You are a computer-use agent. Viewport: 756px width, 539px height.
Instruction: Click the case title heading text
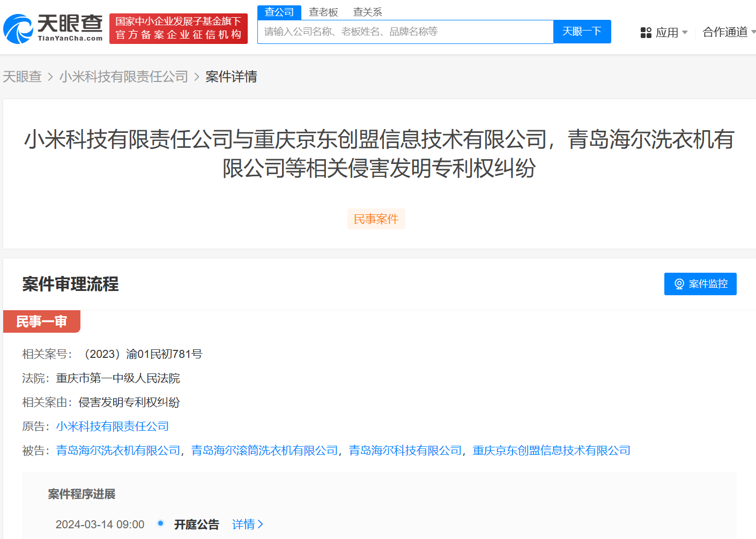[379, 154]
